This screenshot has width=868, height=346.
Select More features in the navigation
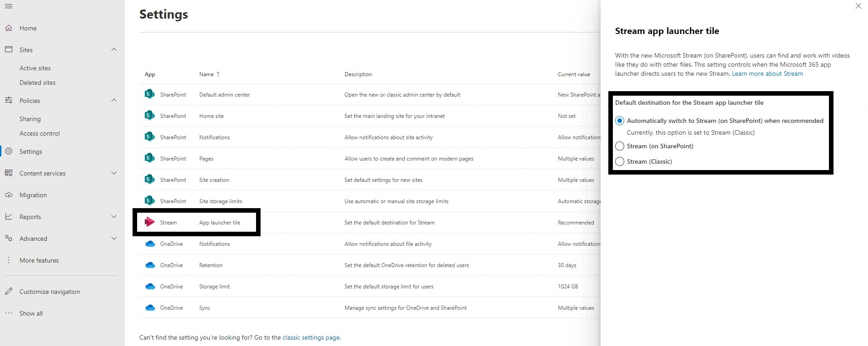point(39,260)
